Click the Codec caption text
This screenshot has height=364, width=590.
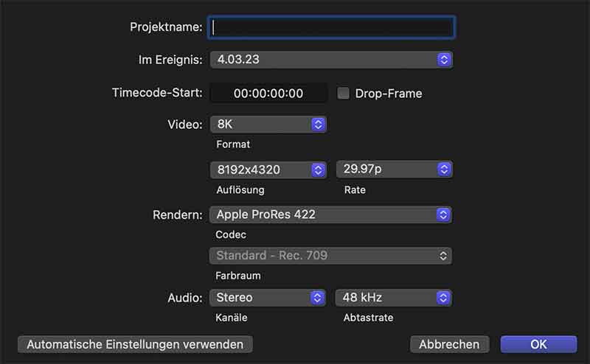coord(231,234)
